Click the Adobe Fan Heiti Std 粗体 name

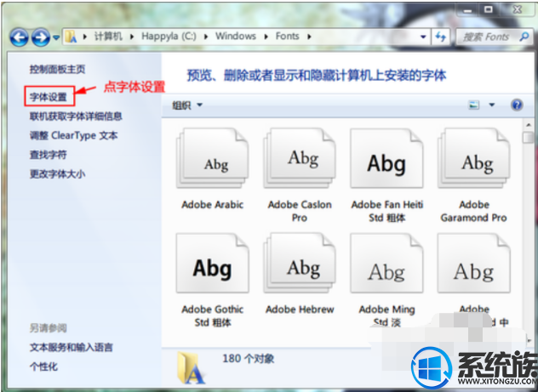point(387,211)
